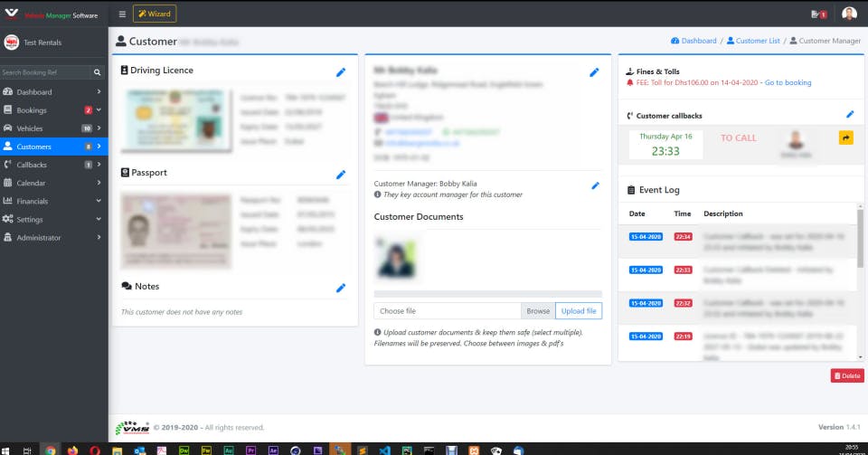Edit customer details with the pencil icon
This screenshot has width=868, height=455.
(x=594, y=72)
